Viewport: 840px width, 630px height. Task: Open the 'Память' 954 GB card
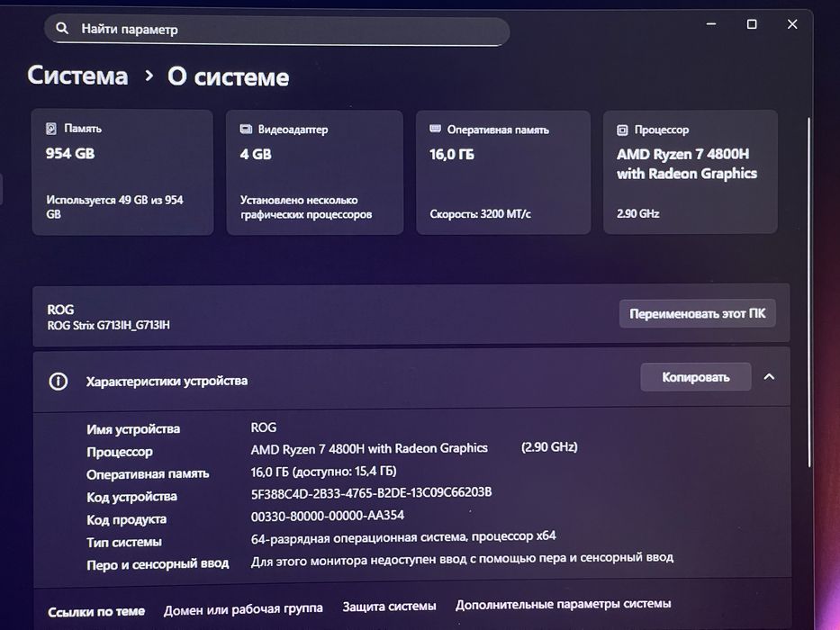pyautogui.click(x=122, y=172)
